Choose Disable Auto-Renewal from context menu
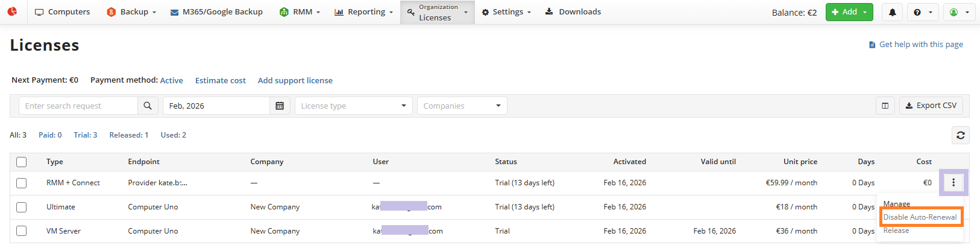The width and height of the screenshot is (980, 245). [920, 217]
